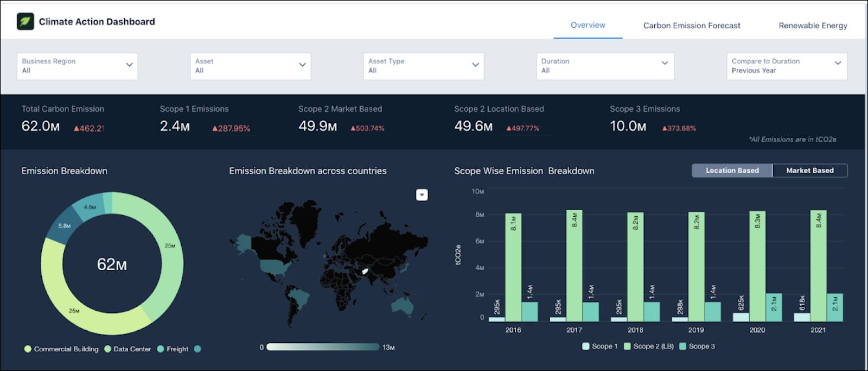The width and height of the screenshot is (868, 371).
Task: Click the green leaf Climate Action logo
Action: pos(25,22)
